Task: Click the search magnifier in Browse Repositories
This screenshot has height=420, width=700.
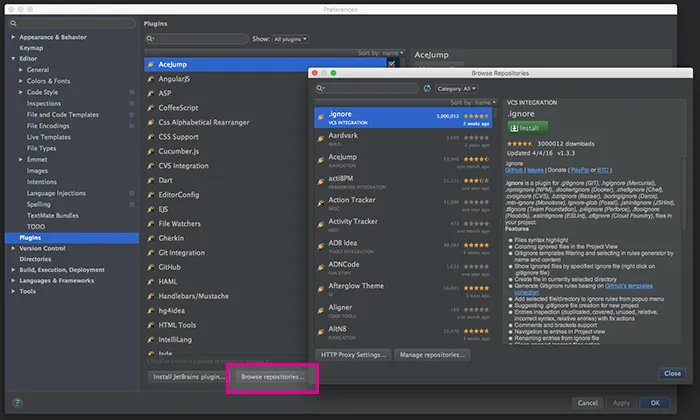Action: [320, 88]
